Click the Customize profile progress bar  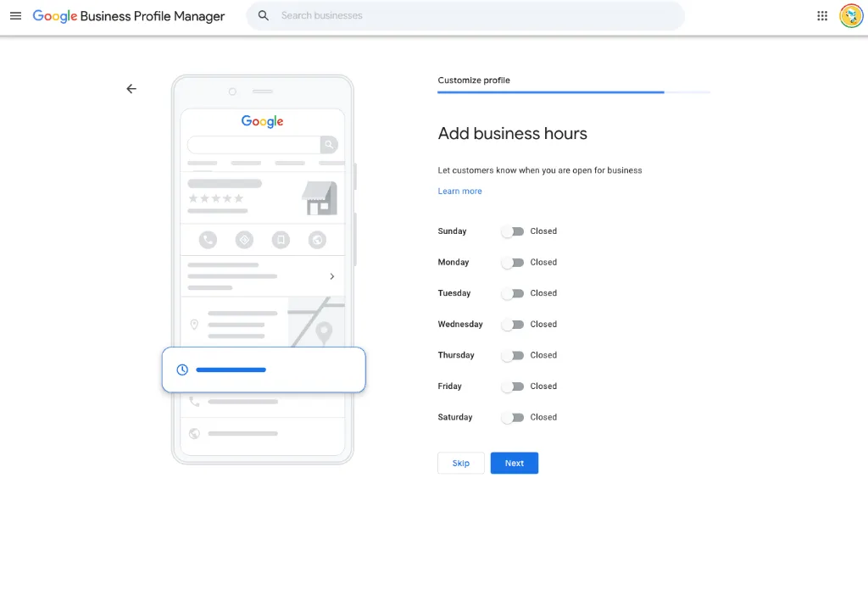[x=574, y=92]
